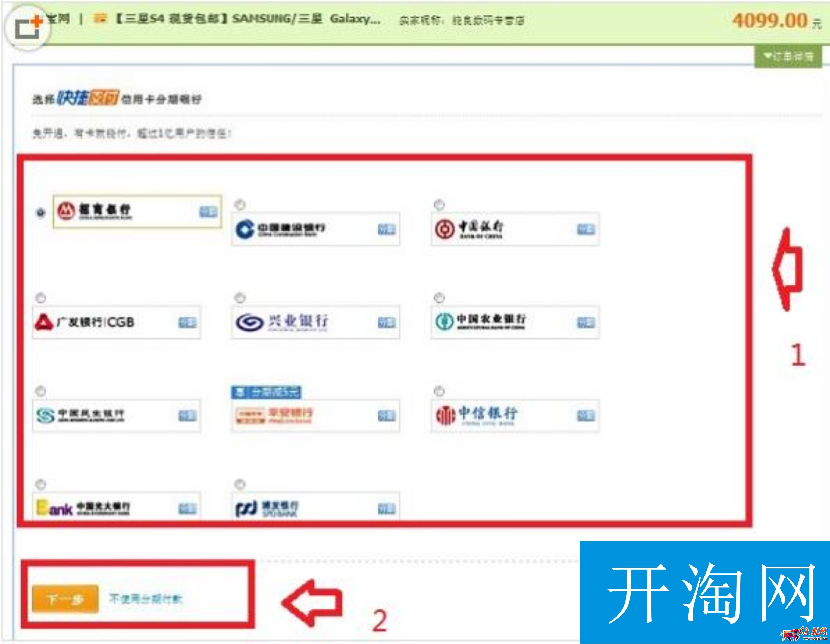Select radio button above Bank of China
Screen dimensions: 830x644
click(x=439, y=205)
